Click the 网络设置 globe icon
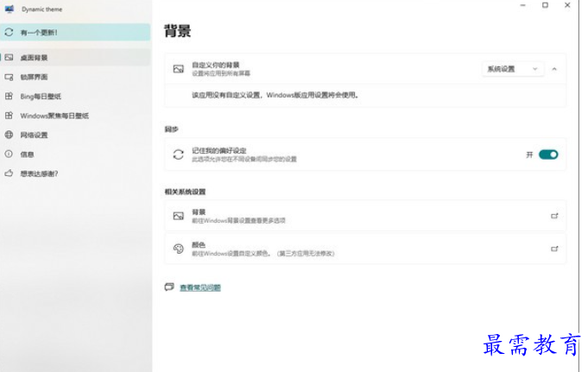This screenshot has height=372, width=588. (x=9, y=135)
